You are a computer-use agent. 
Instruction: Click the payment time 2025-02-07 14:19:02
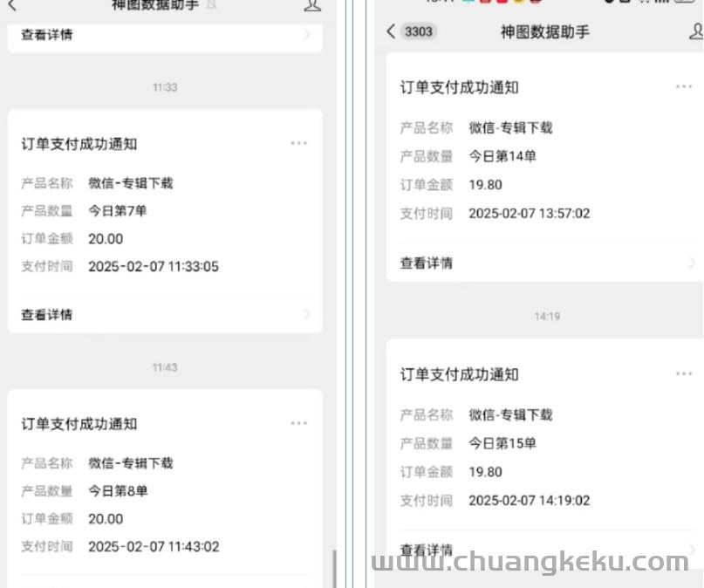click(530, 501)
